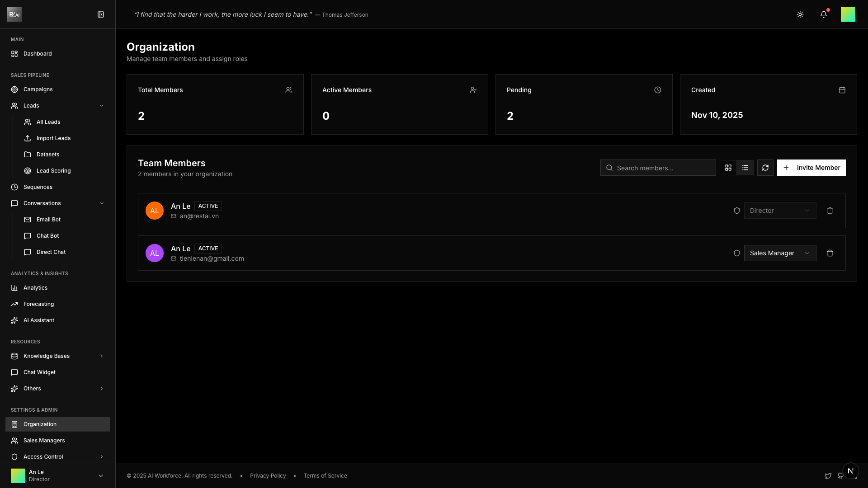
Task: Click the refresh members icon
Action: point(765,168)
